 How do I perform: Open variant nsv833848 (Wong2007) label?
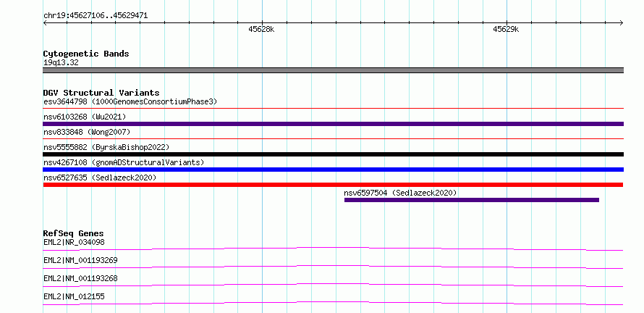(87, 132)
